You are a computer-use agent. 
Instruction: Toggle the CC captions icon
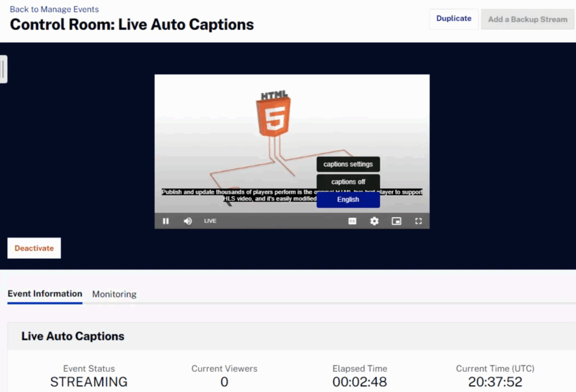352,221
